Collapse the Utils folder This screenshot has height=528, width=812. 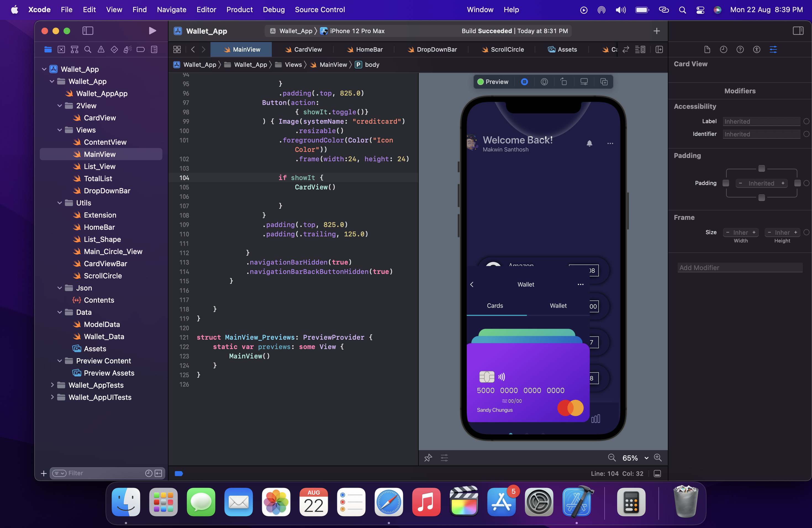tap(59, 203)
